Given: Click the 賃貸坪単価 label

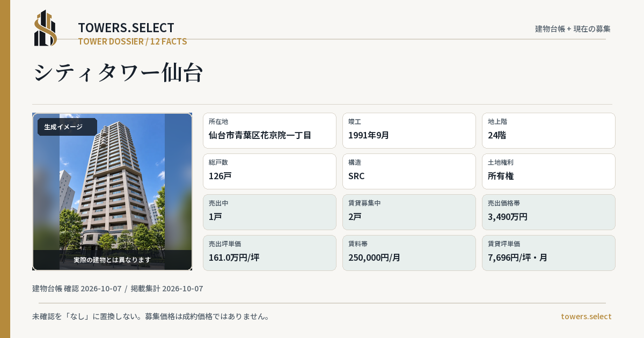Looking at the screenshot, I should point(504,244).
